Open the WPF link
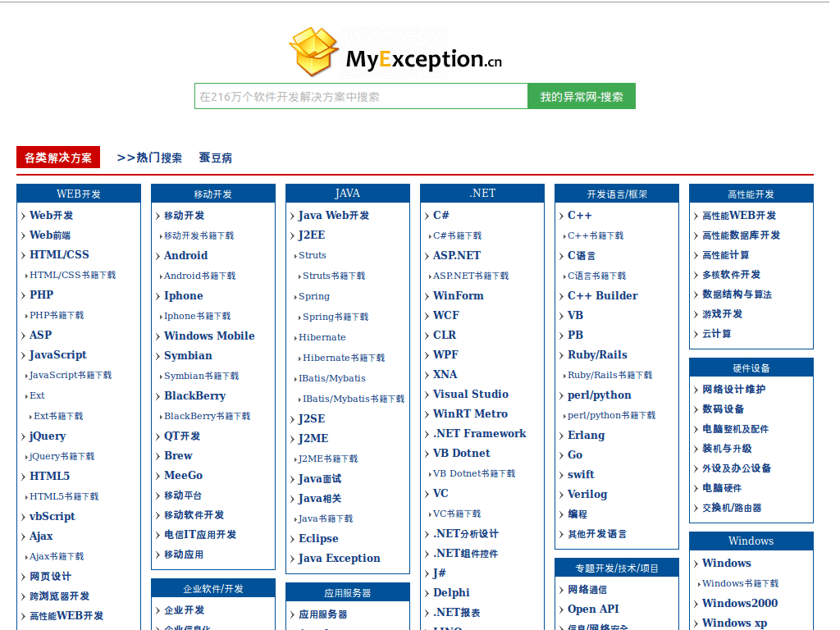Image resolution: width=840 pixels, height=630 pixels. tap(445, 354)
